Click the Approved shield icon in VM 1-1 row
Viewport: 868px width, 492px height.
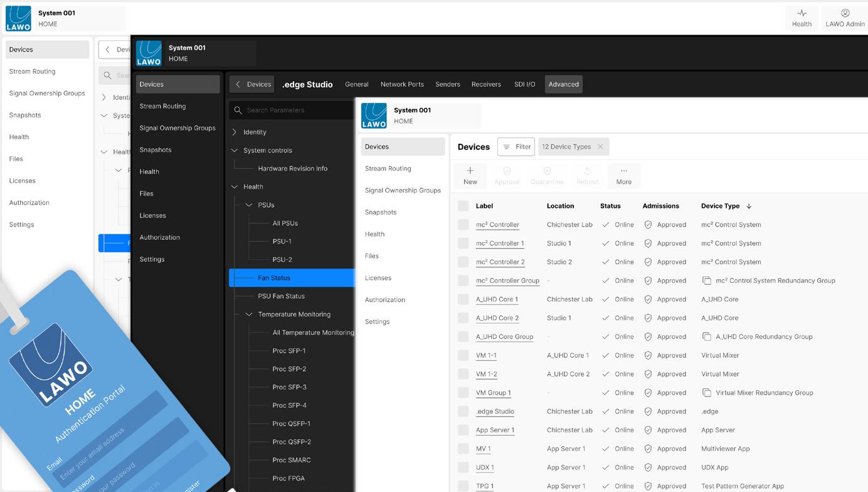click(648, 355)
